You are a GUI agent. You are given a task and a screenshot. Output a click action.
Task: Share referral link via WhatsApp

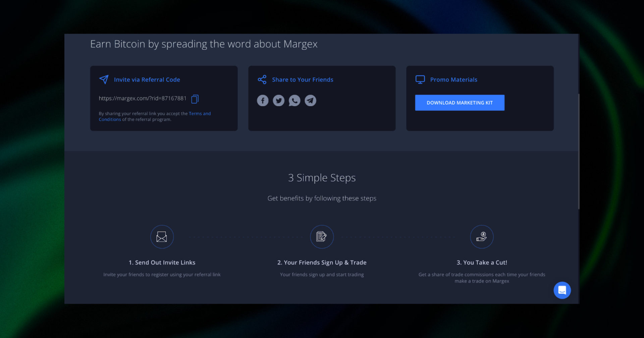point(294,100)
